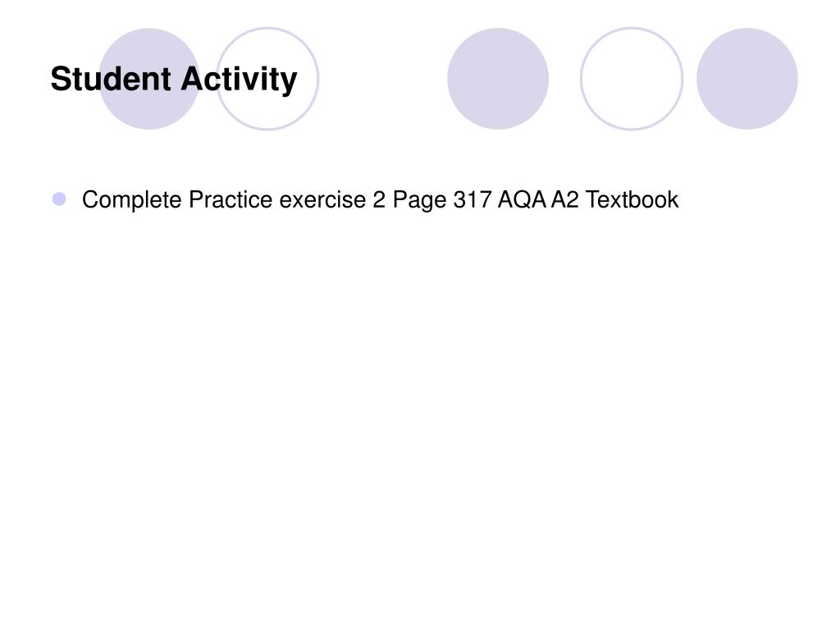This screenshot has height=630, width=840.
Task: Click the word Activity in the title
Action: pyautogui.click(x=239, y=80)
